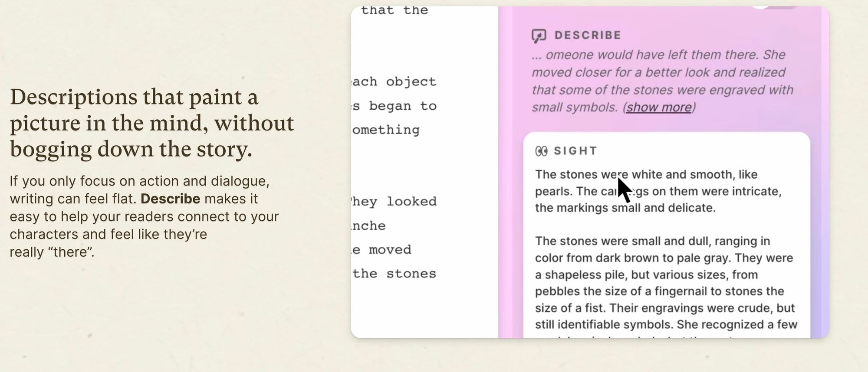Click the "that the" line atop the editor
This screenshot has height=372, width=868.
click(394, 10)
